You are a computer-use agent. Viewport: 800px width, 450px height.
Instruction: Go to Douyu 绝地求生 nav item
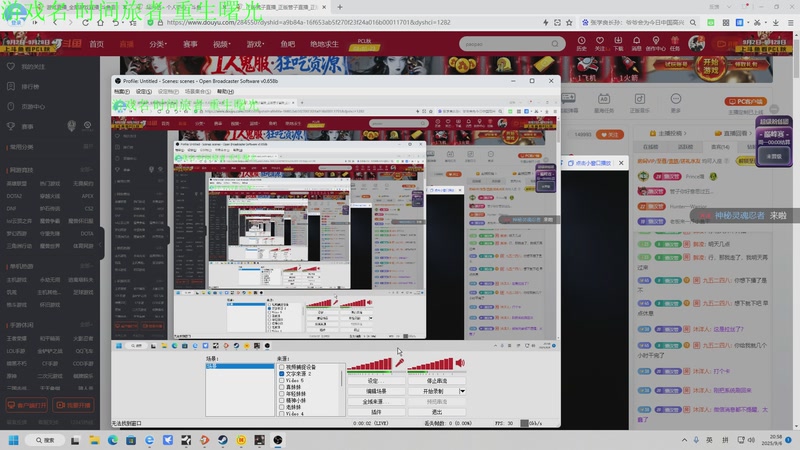click(x=324, y=44)
